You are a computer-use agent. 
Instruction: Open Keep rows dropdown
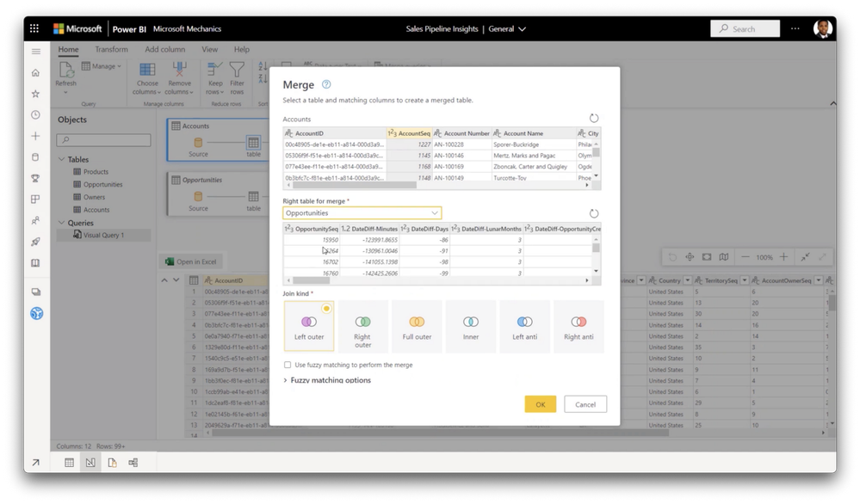(215, 77)
